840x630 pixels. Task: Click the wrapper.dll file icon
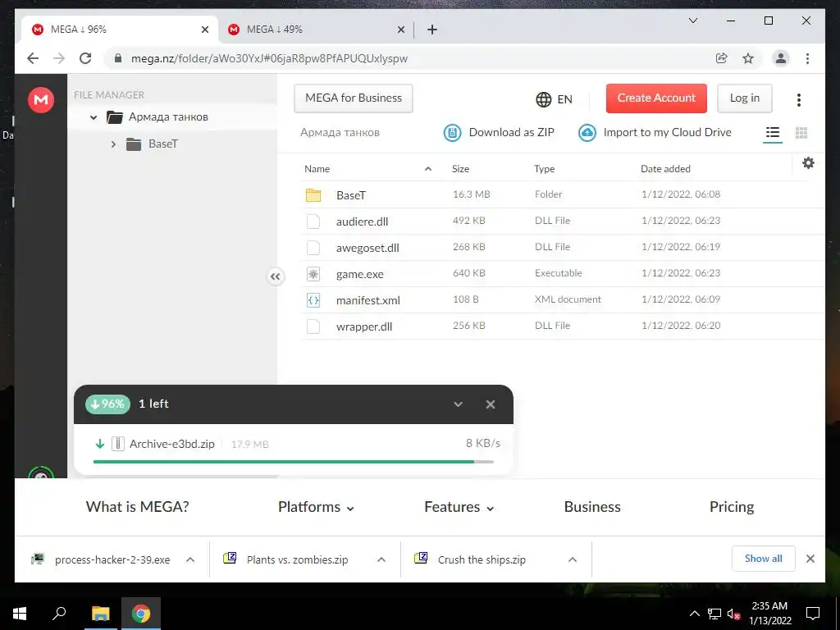[x=313, y=326]
